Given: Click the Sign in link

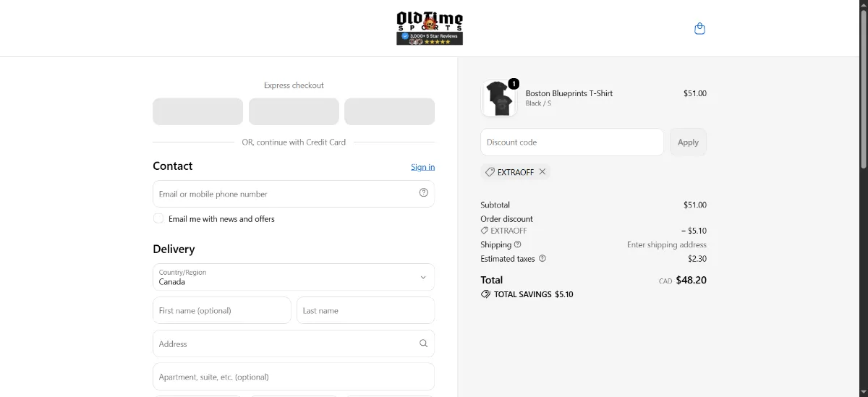Looking at the screenshot, I should pyautogui.click(x=423, y=167).
